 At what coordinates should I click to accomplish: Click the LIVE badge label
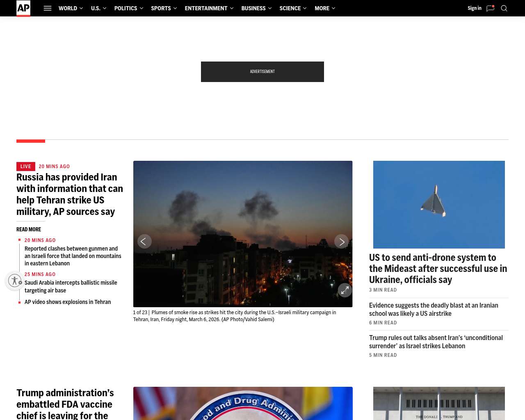26,167
